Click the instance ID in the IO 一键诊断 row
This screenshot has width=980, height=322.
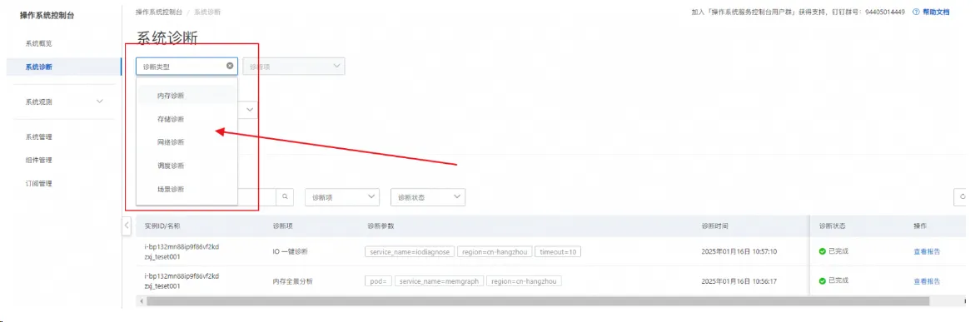[x=182, y=246]
